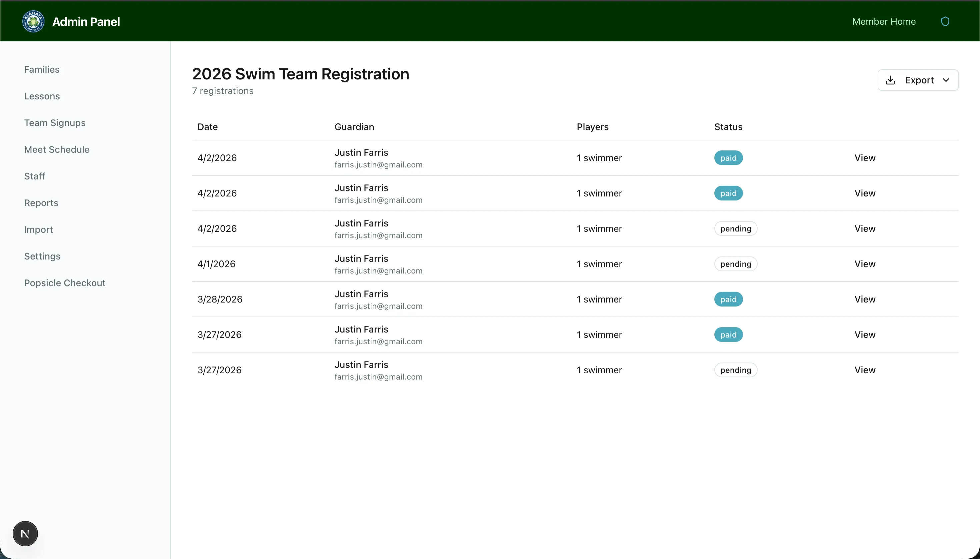
Task: Toggle the pending badge on the 4/1/2026 registration
Action: [735, 263]
